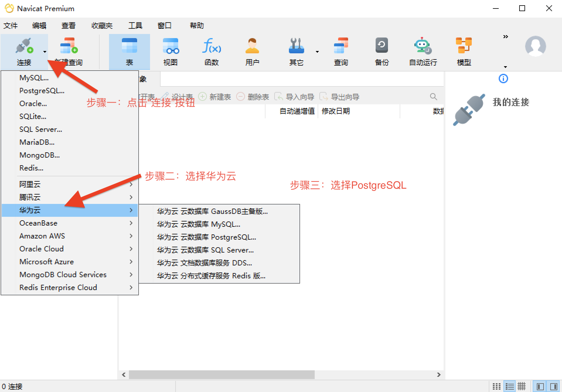Select 华为云 文档数据库服务 DDS

pyautogui.click(x=219, y=263)
